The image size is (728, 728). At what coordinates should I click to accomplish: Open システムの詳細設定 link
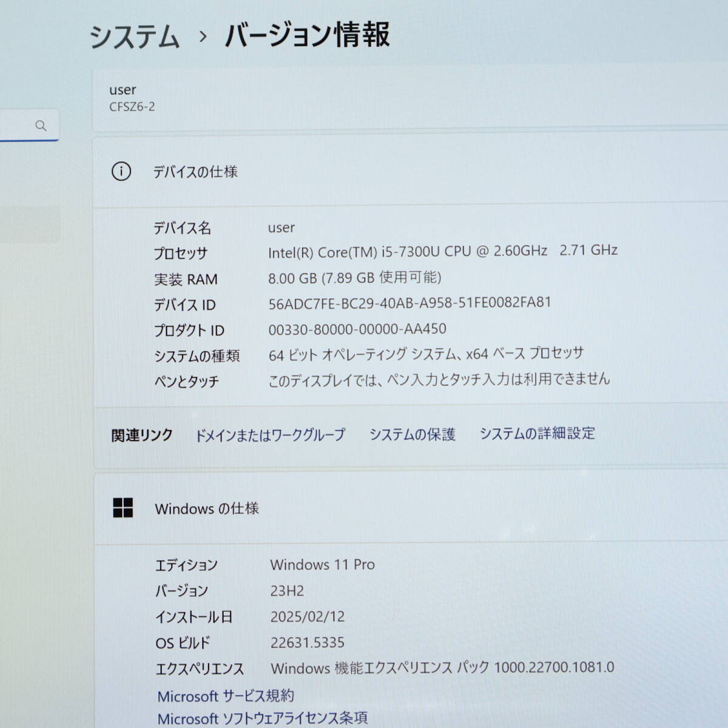click(538, 433)
